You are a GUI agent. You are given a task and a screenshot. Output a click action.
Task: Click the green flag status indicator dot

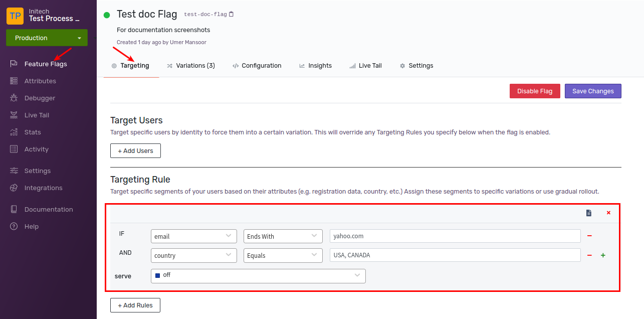coord(107,15)
